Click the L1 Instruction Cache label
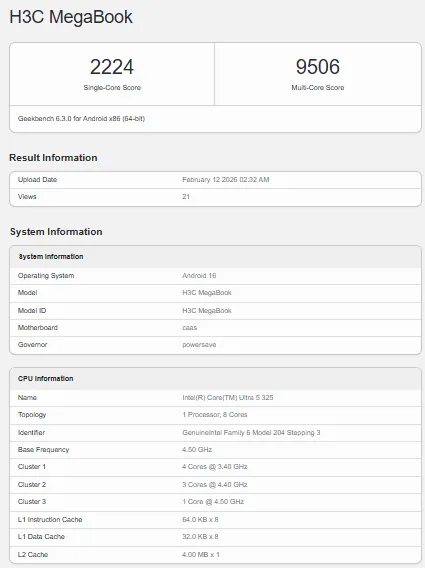Viewport: 425px width, 568px height. click(x=50, y=519)
